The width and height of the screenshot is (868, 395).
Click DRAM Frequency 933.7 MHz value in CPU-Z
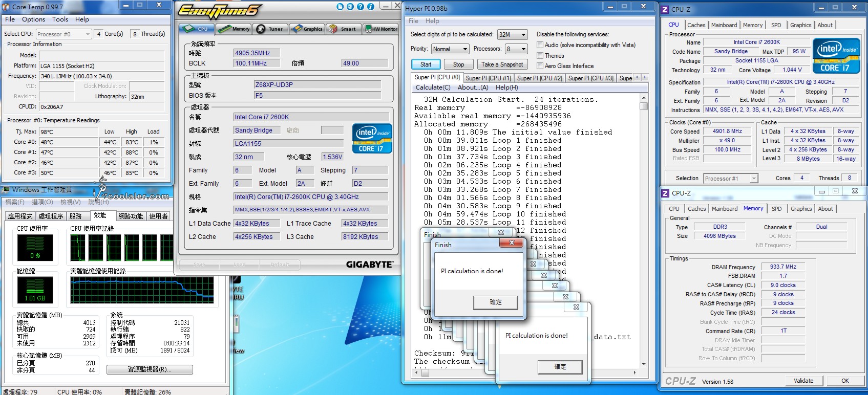pyautogui.click(x=783, y=267)
